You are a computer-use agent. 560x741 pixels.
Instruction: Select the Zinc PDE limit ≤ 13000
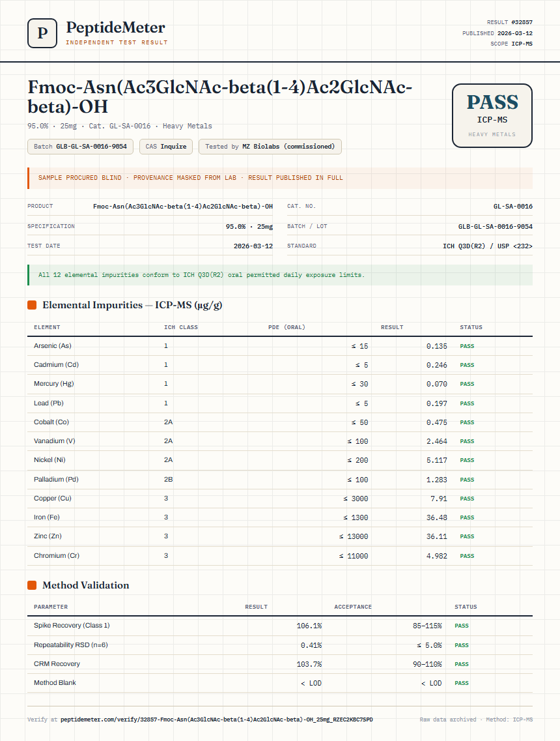click(353, 536)
